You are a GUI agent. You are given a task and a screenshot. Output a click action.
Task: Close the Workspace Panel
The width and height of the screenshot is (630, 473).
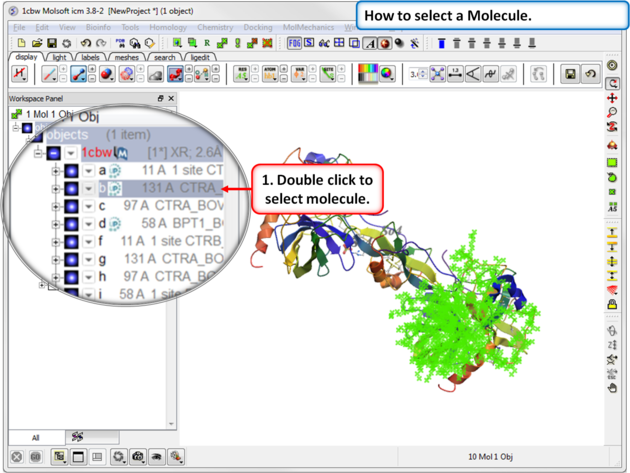[171, 99]
